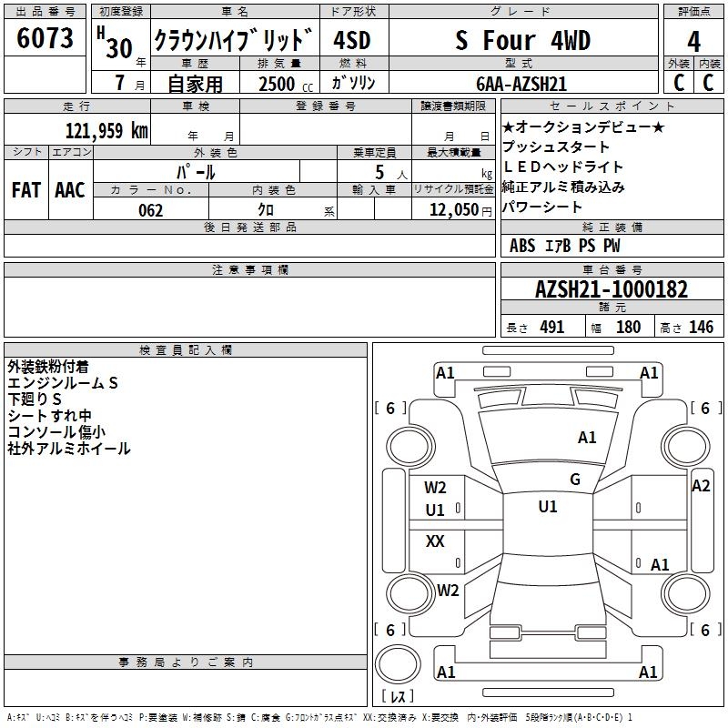728x728 pixels.
Task: Select the 社外アルミホイール note
Action: point(68,449)
